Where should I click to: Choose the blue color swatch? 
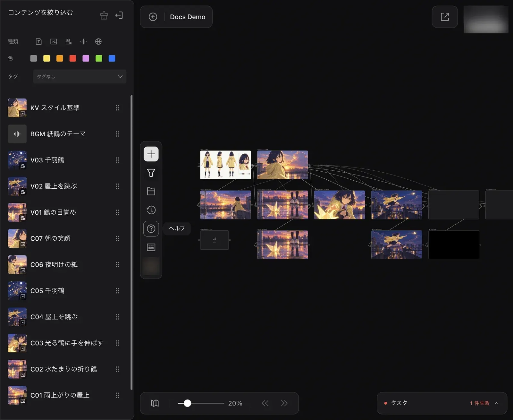pos(112,58)
